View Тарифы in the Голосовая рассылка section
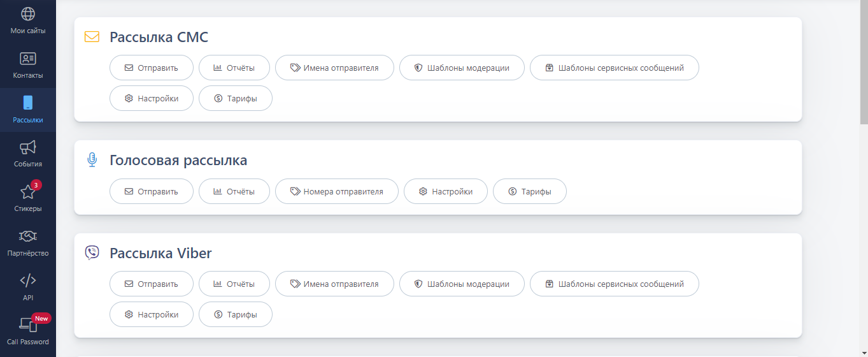Image resolution: width=868 pixels, height=357 pixels. click(529, 191)
